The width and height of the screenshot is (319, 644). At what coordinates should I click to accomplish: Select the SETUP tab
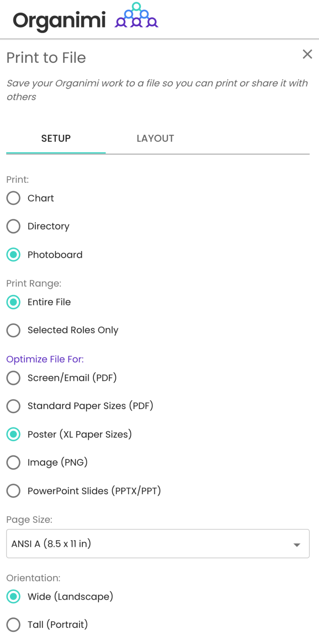point(56,138)
